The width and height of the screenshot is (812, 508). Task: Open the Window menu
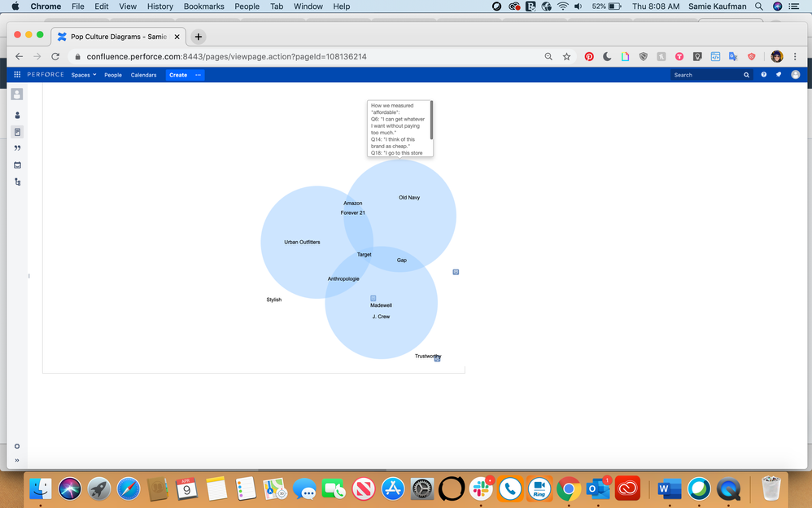(x=308, y=7)
